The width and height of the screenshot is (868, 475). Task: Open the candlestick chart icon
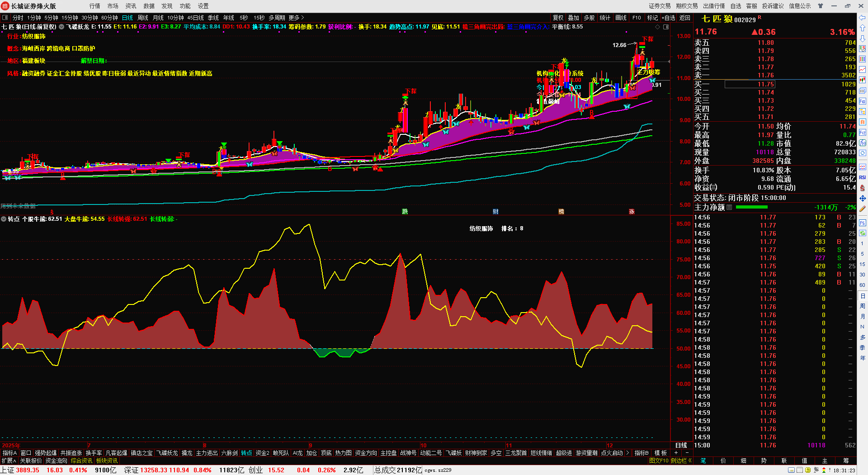click(x=863, y=80)
